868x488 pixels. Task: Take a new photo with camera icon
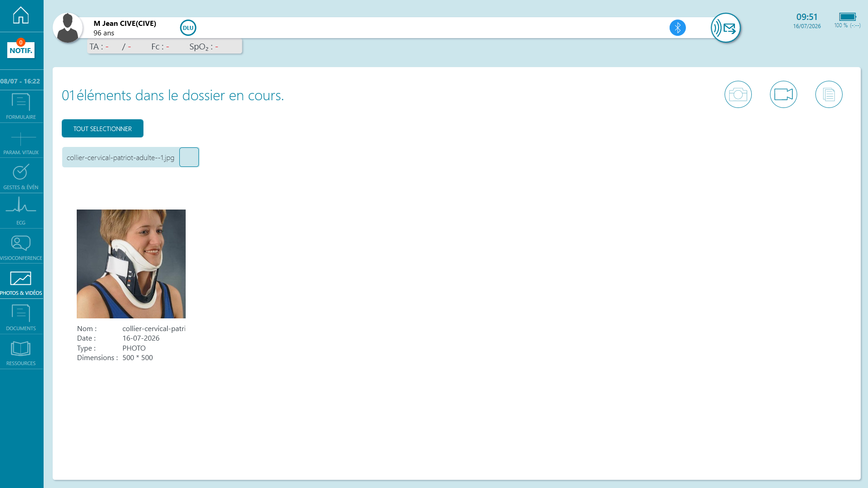point(738,94)
